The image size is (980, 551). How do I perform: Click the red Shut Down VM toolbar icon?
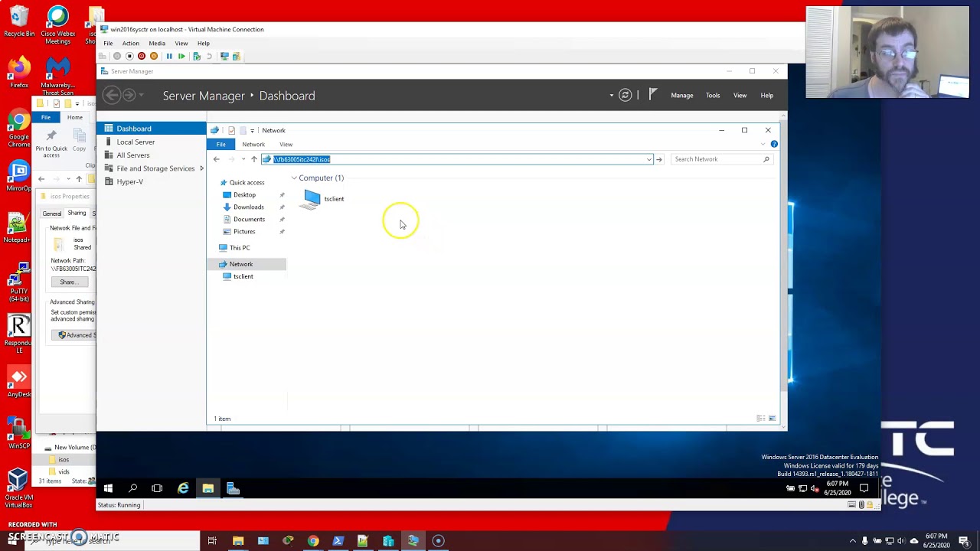click(142, 56)
